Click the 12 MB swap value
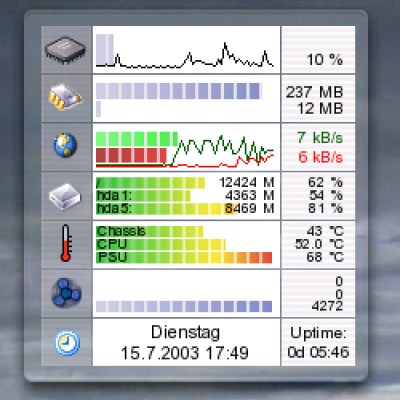Screen dimensions: 400x400 coord(320,108)
